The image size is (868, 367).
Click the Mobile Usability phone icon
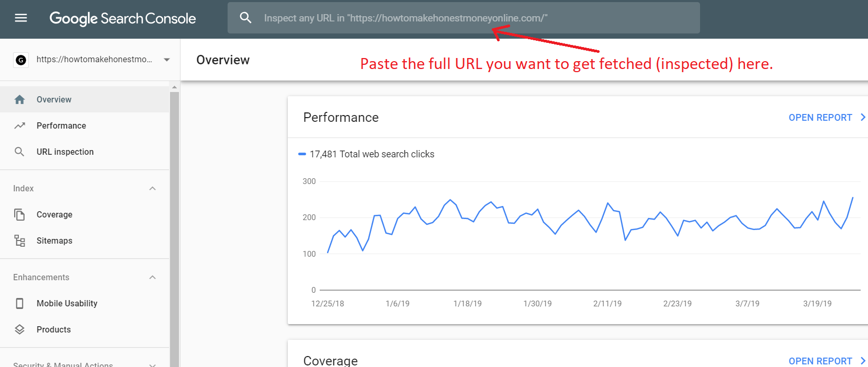coord(20,303)
